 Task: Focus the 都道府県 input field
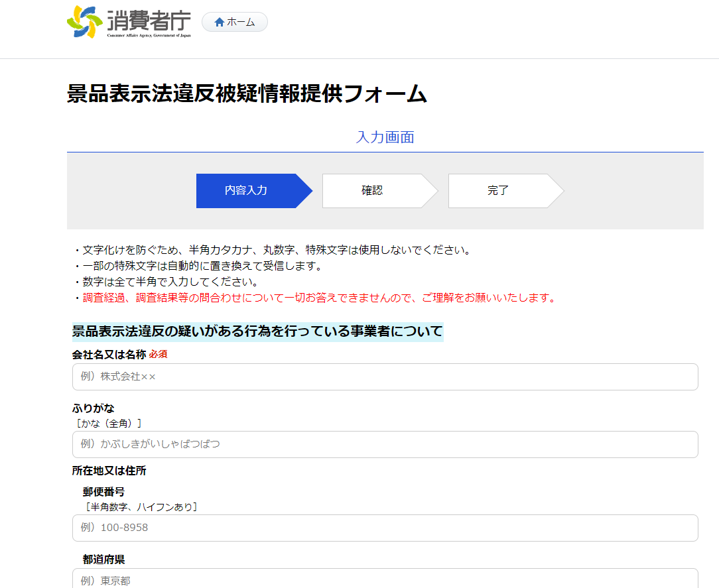pos(385,578)
